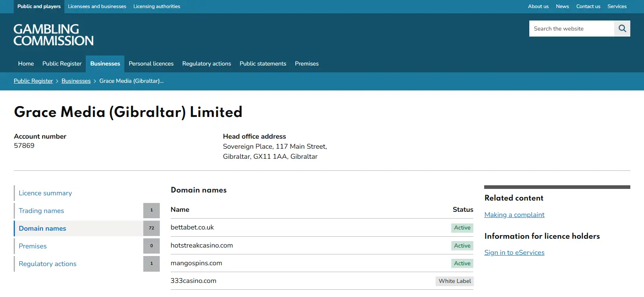Open the Services link
Image resolution: width=644 pixels, height=297 pixels.
click(x=617, y=6)
